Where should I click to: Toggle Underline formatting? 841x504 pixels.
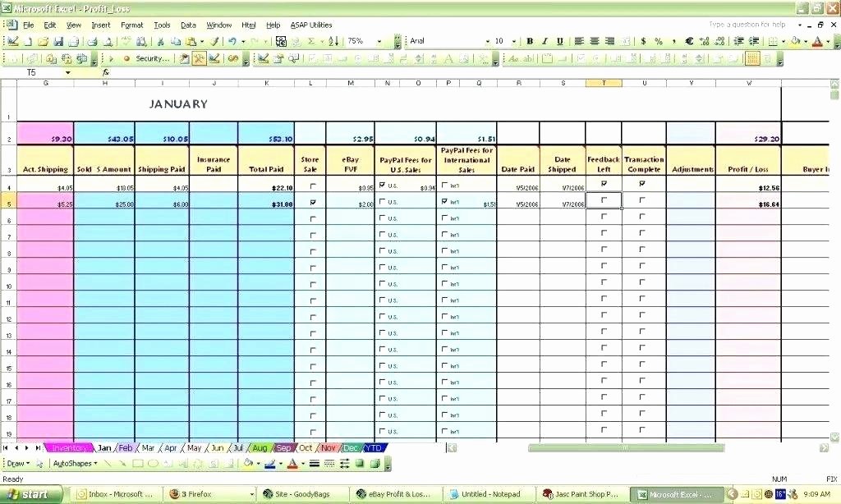pos(560,41)
